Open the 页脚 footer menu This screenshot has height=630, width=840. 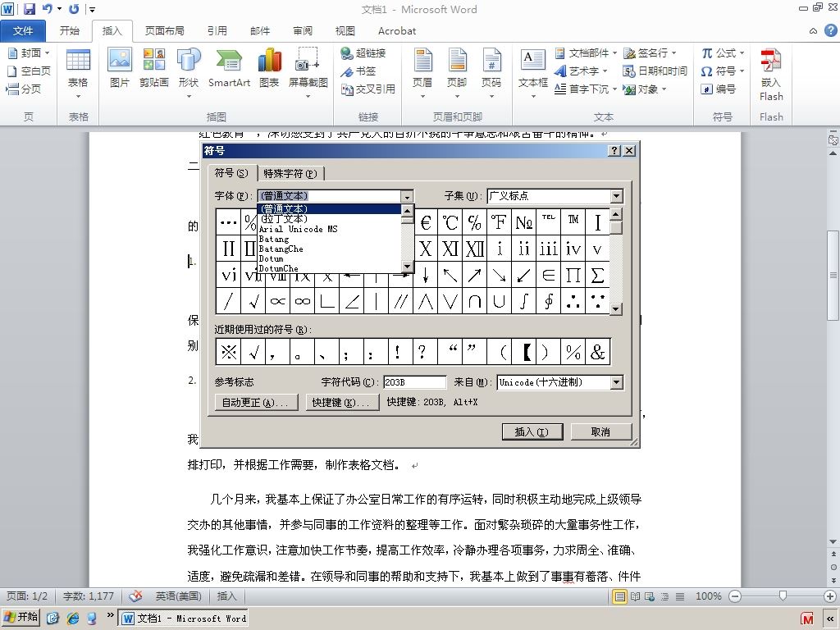coord(457,72)
